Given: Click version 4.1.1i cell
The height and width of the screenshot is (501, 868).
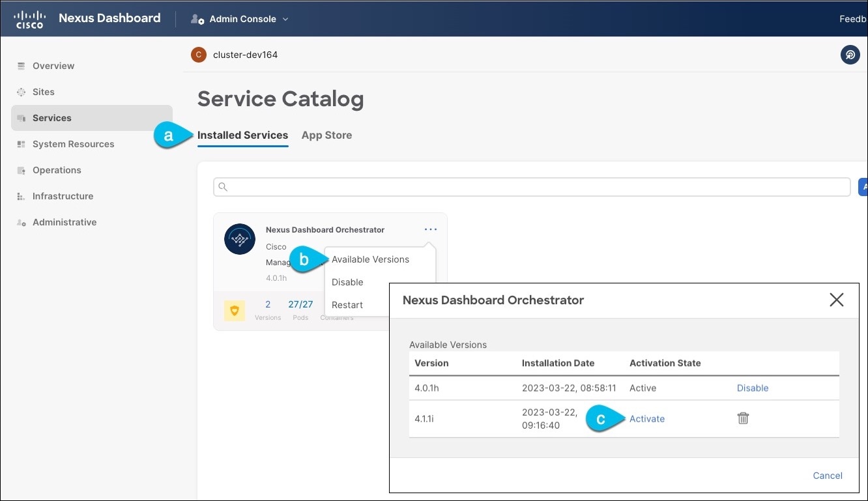Looking at the screenshot, I should [x=424, y=419].
